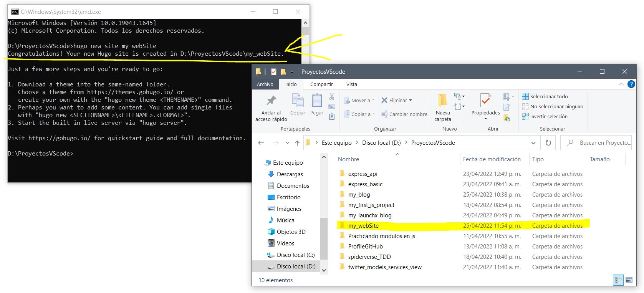Go up one folder level arrow
This screenshot has height=293, width=644.
point(297,143)
